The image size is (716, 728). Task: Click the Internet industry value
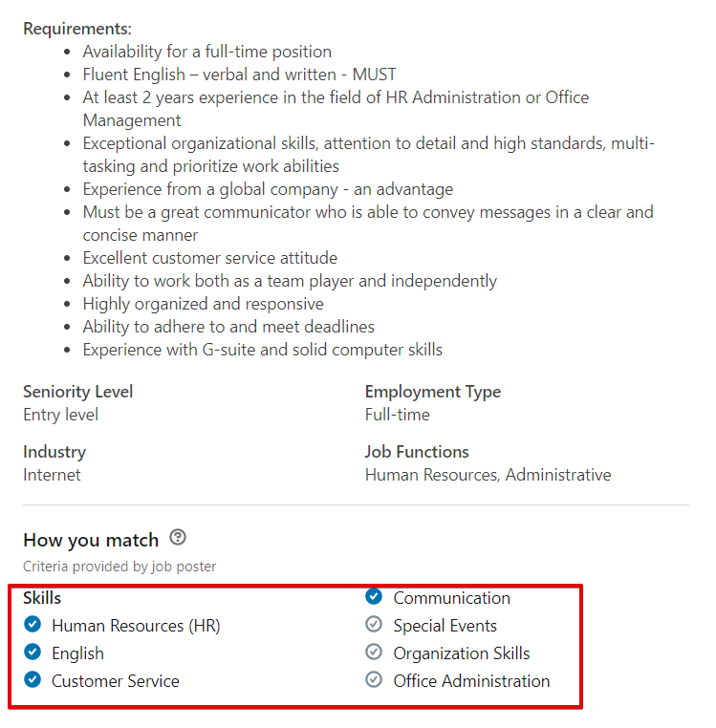click(52, 475)
